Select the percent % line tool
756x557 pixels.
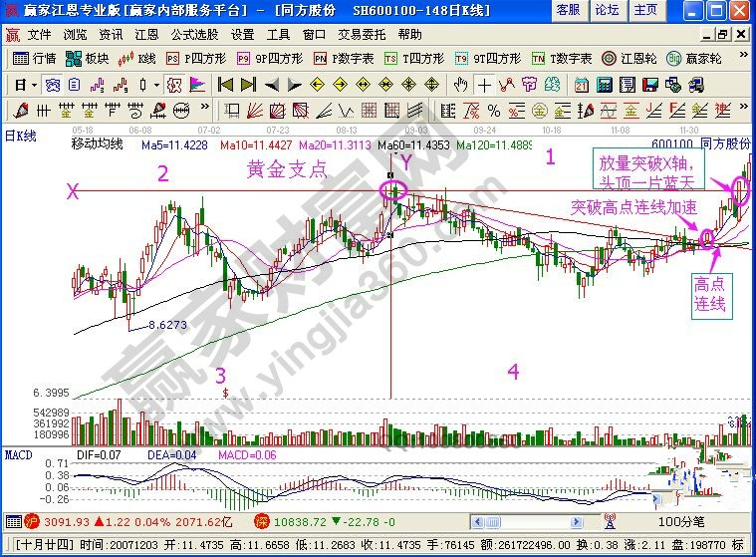coord(493,111)
